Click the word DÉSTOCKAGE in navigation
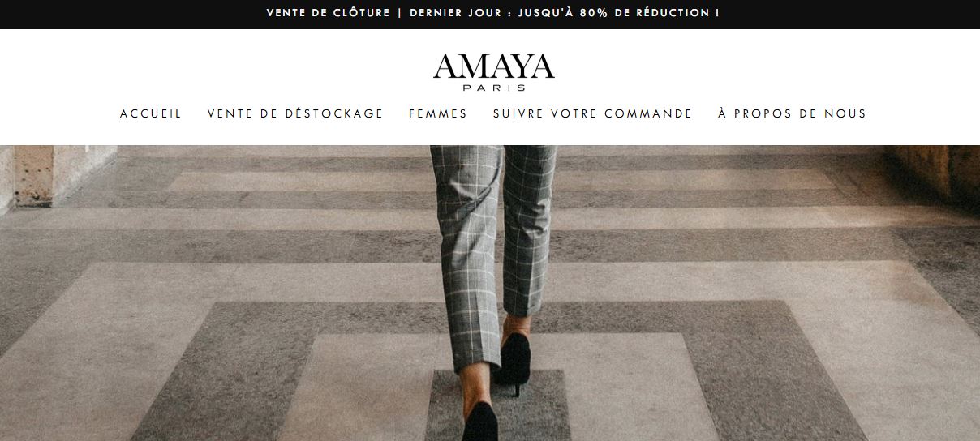The height and width of the screenshot is (441, 980). (x=334, y=113)
